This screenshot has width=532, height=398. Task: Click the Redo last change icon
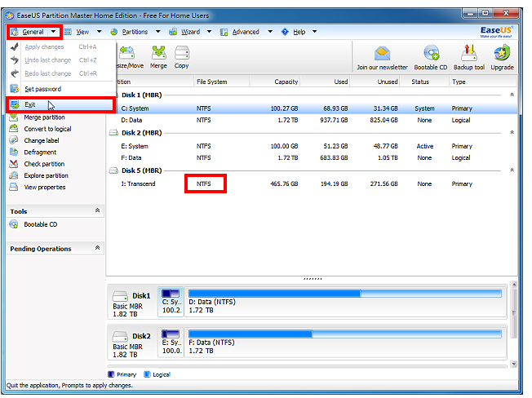[x=15, y=73]
